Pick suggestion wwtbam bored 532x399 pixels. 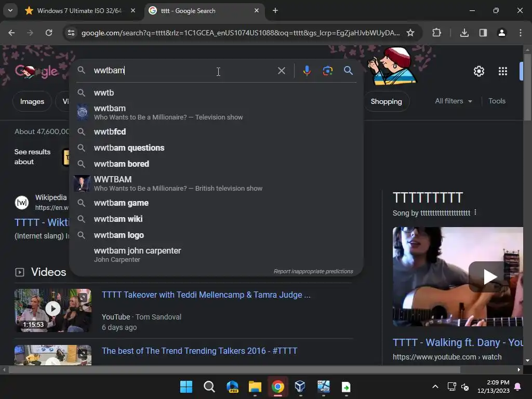[216, 164]
